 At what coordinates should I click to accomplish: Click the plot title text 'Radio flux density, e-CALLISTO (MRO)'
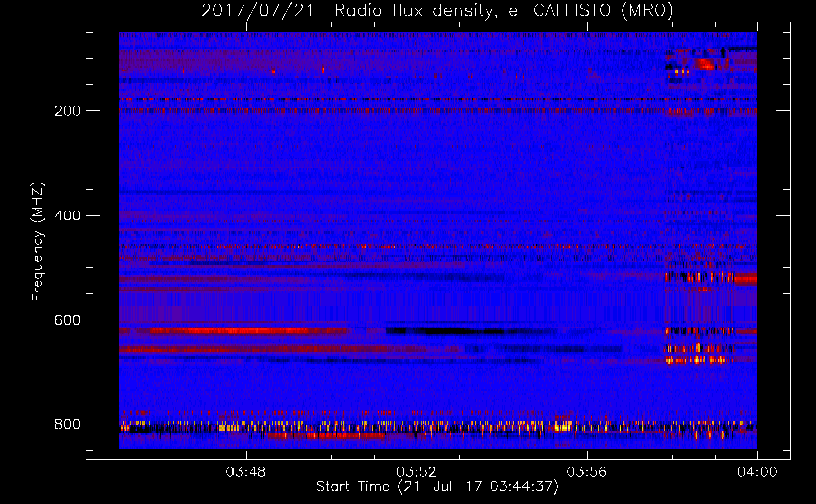tap(503, 10)
